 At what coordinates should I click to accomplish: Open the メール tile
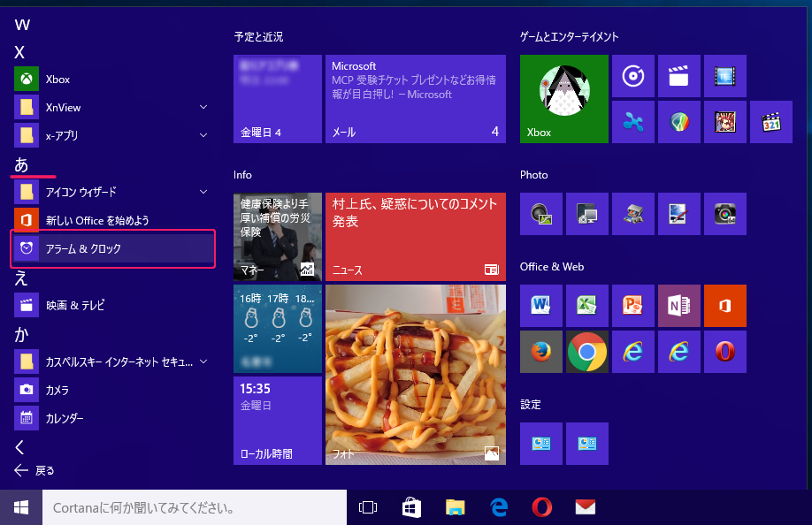[416, 99]
